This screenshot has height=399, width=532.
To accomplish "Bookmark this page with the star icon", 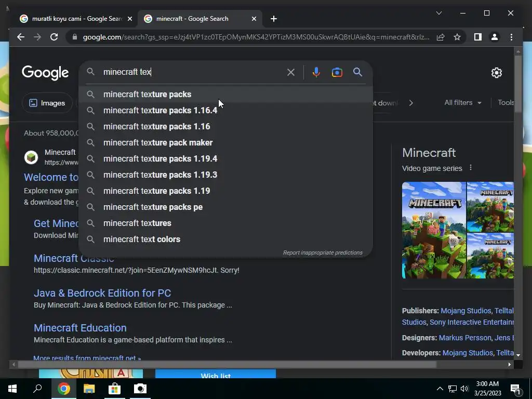I will (457, 37).
